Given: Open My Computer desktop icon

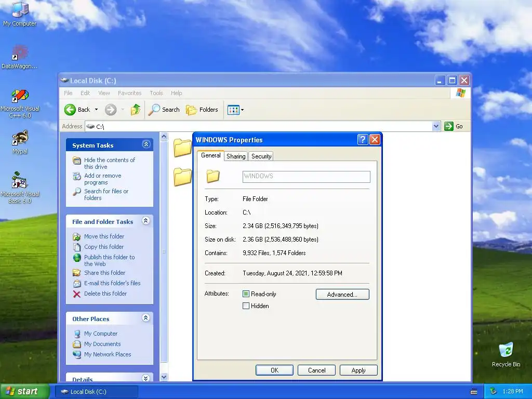Looking at the screenshot, I should point(20,14).
